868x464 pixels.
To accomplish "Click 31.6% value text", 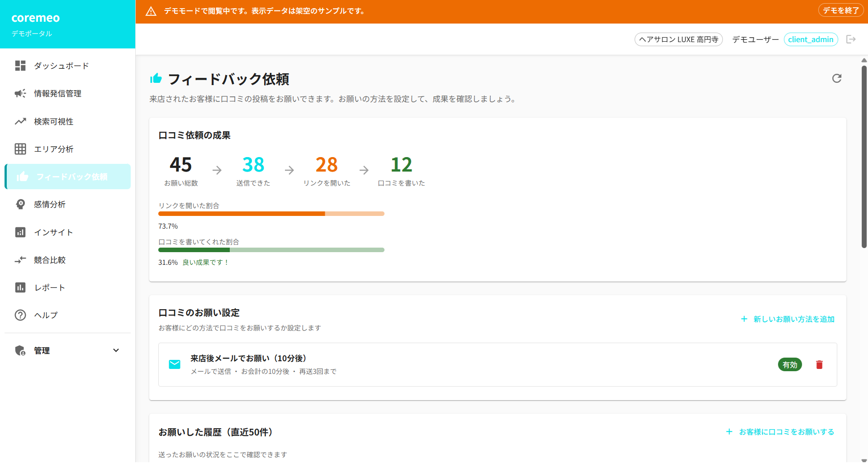I will [x=168, y=262].
